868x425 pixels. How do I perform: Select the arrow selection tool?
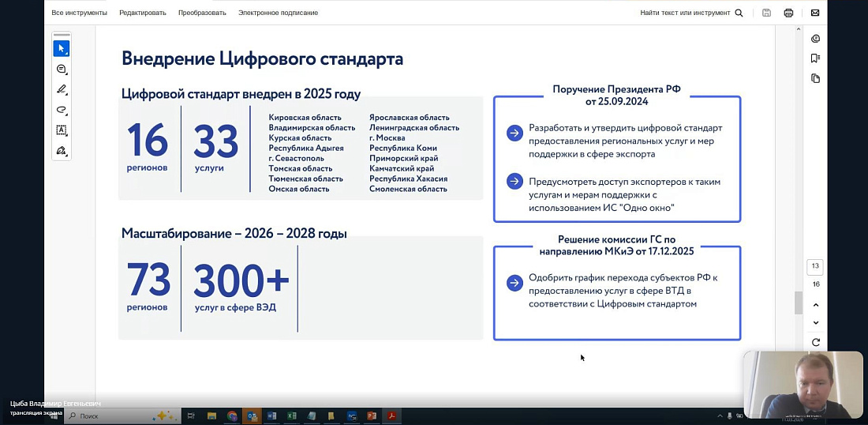(61, 49)
